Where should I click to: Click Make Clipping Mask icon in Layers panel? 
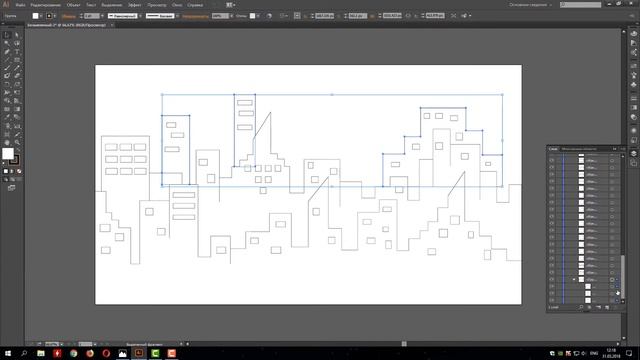coord(589,307)
